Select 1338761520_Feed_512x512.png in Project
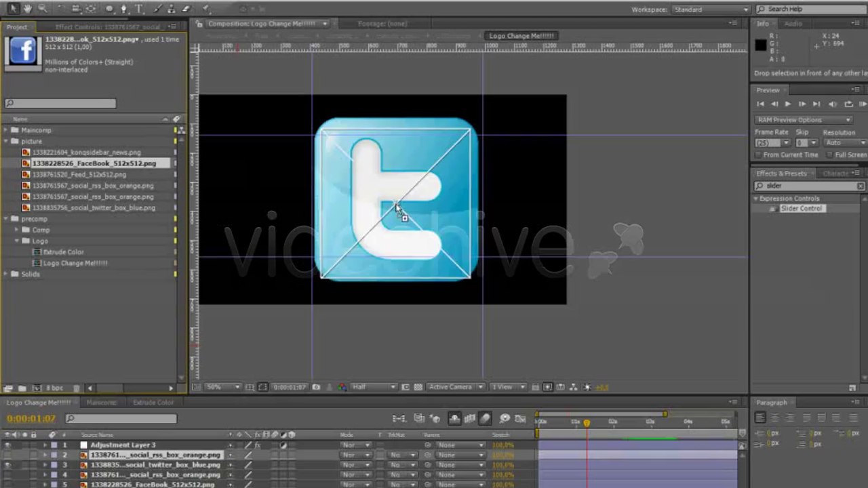868x488 pixels. [x=79, y=174]
